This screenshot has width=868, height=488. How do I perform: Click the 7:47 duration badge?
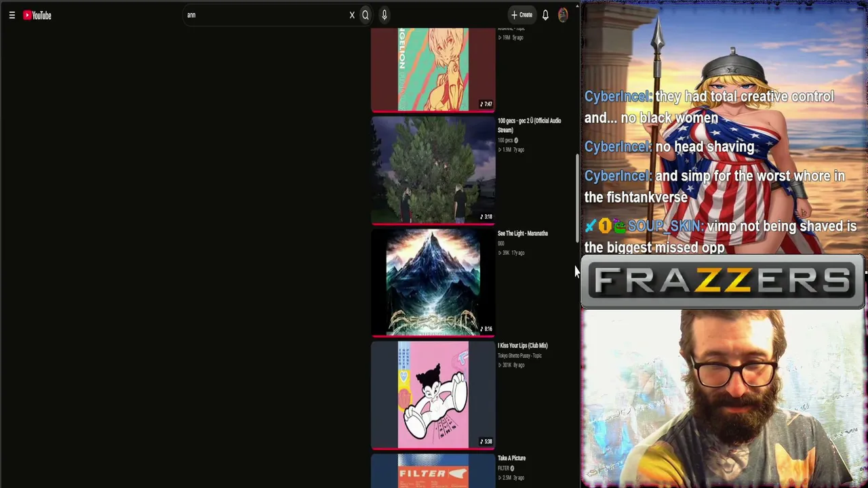[486, 104]
